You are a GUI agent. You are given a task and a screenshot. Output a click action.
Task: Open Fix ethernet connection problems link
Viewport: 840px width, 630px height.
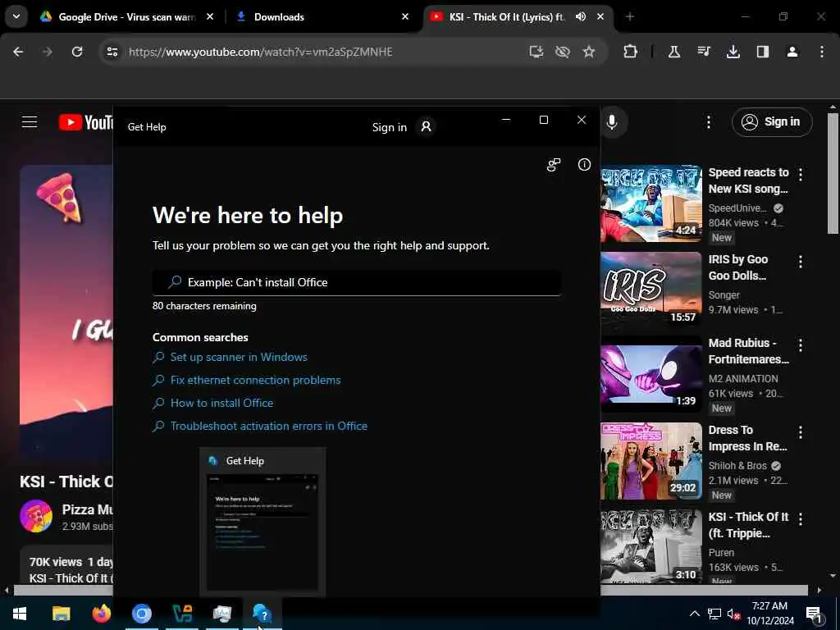coord(255,381)
